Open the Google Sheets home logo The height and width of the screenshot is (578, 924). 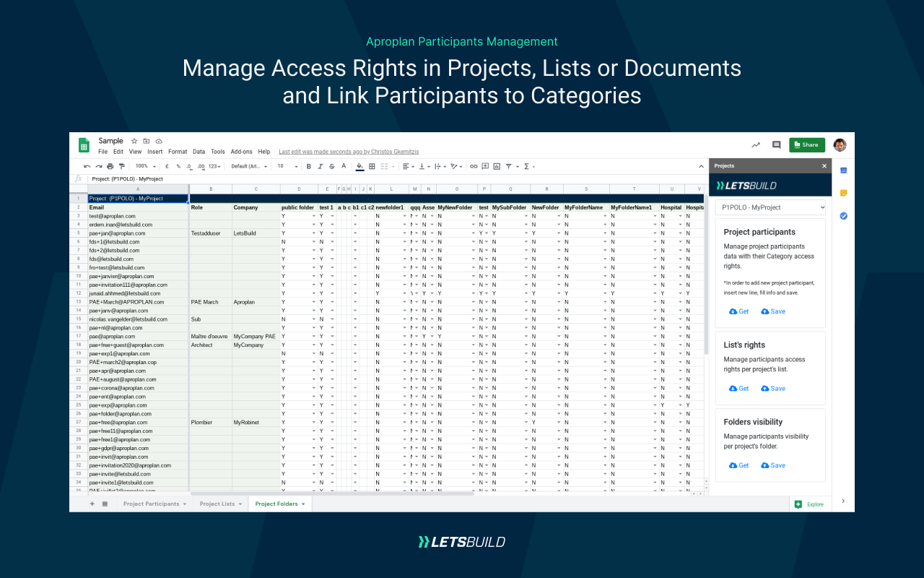(84, 145)
